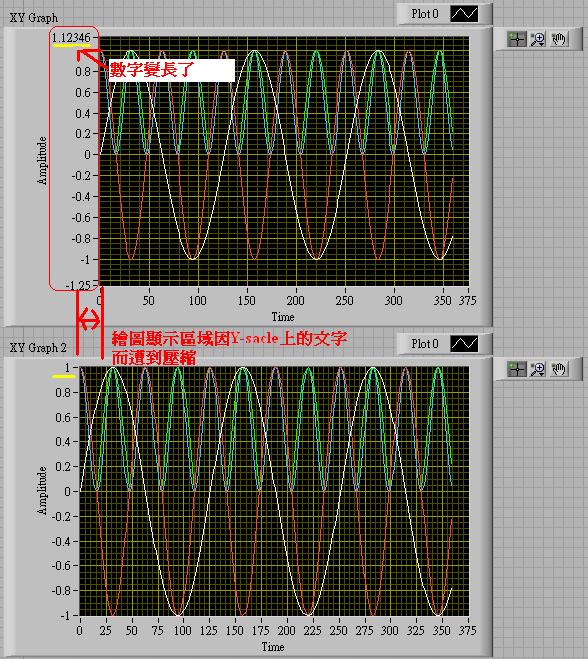
Task: Click the Time axis label of top graph
Action: click(283, 317)
